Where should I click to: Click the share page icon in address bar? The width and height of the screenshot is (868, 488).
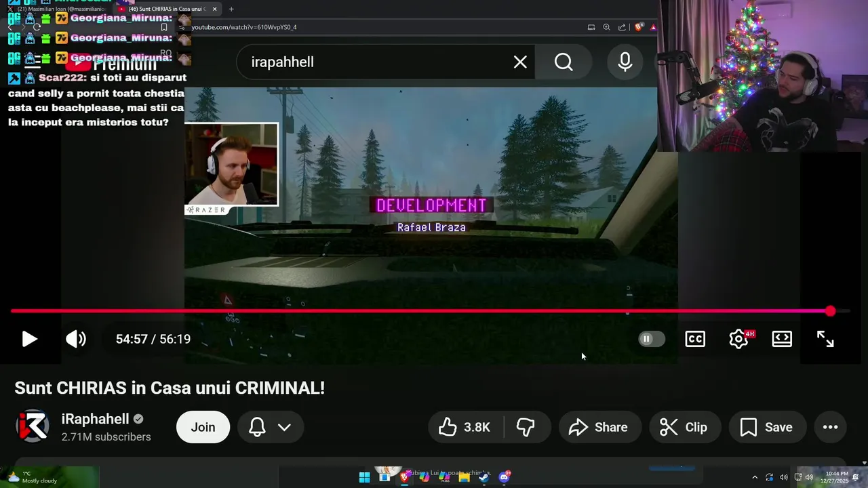click(622, 27)
